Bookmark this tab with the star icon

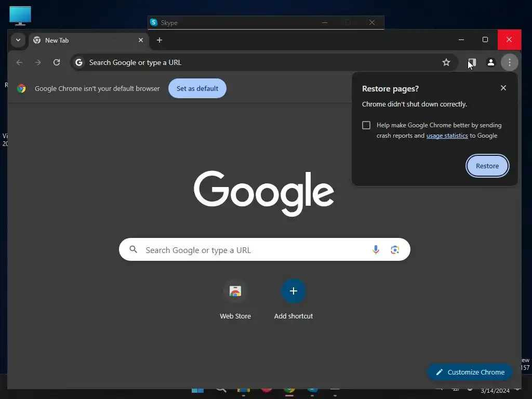[446, 62]
